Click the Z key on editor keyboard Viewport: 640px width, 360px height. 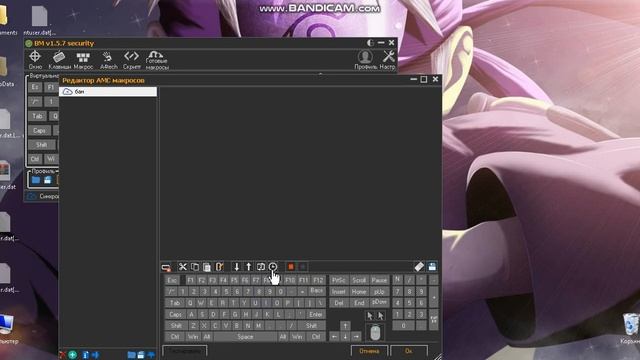(x=193, y=326)
